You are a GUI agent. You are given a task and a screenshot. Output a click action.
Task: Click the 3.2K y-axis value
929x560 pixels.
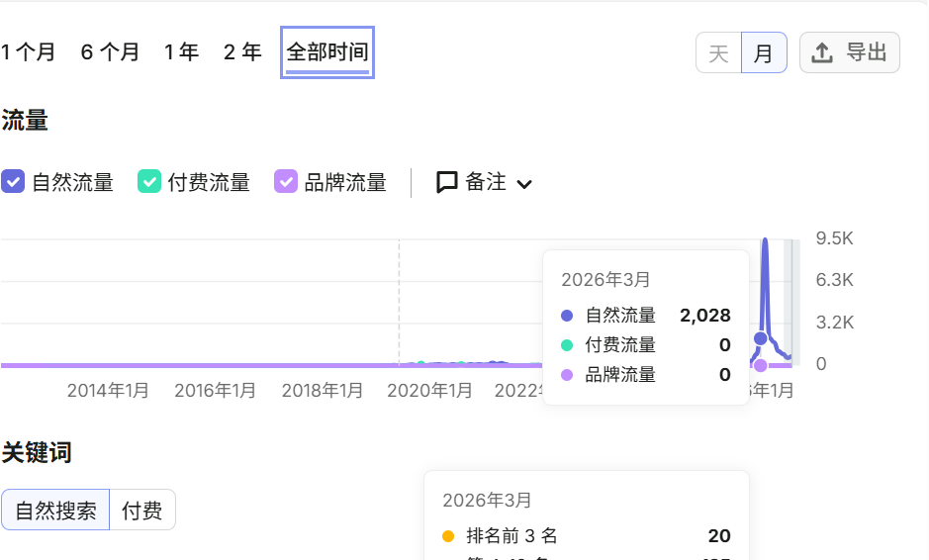pyautogui.click(x=834, y=323)
